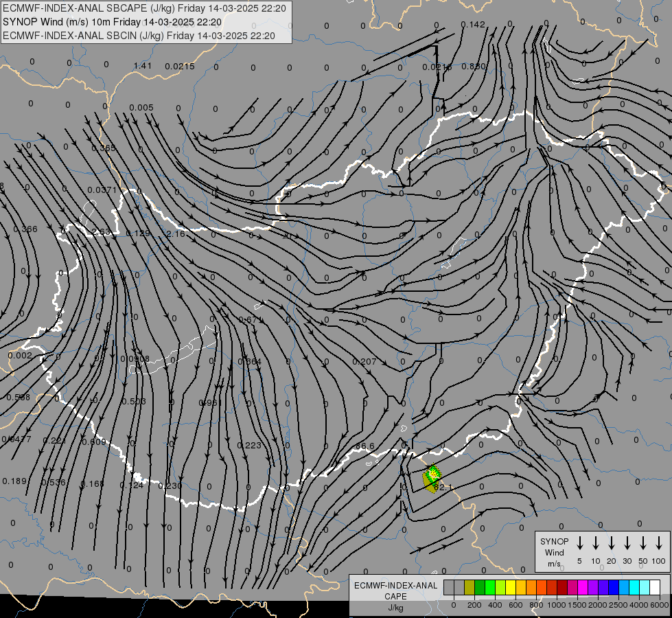Click the 0.207 value on the map
Image resolution: width=672 pixels, height=618 pixels.
coord(364,362)
